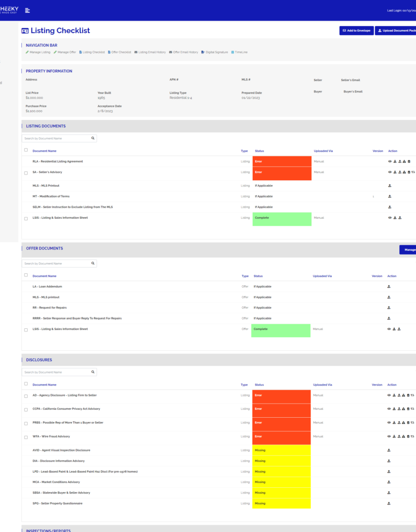The width and height of the screenshot is (416, 532).
Task: Click the Add to Envelope button
Action: point(356,31)
